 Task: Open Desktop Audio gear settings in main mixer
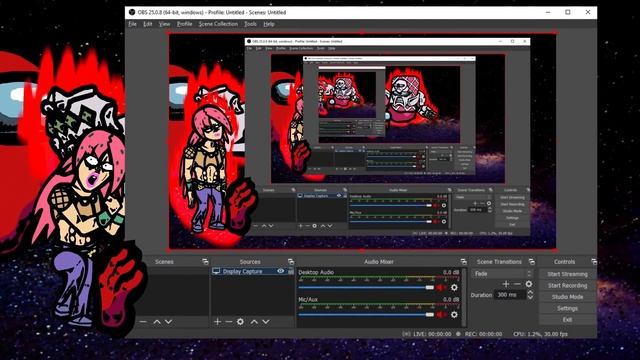[x=454, y=287]
